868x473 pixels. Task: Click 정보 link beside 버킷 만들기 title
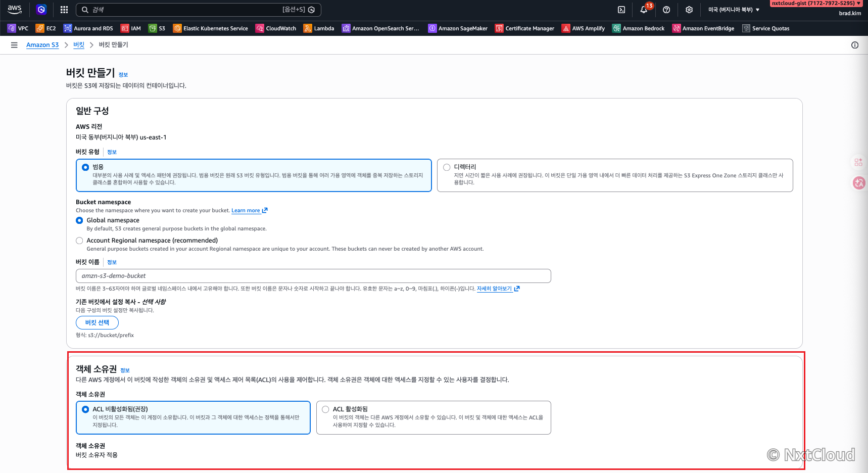[x=123, y=75]
